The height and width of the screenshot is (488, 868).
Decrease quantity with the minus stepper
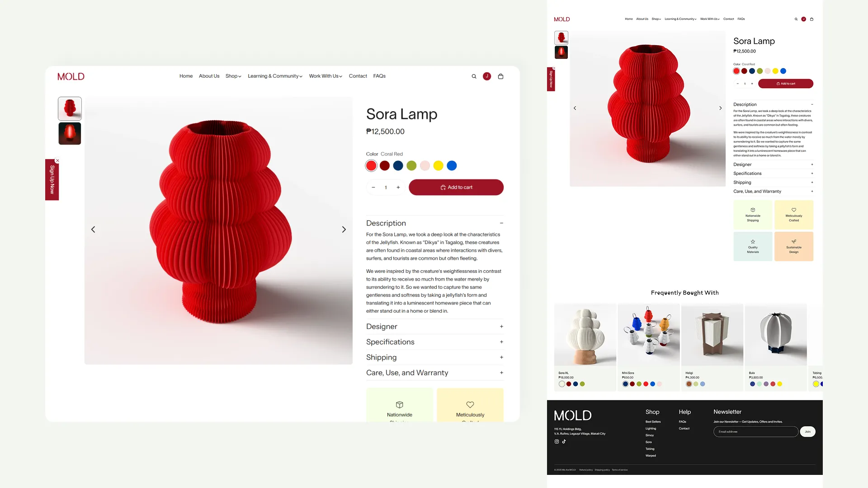(373, 188)
